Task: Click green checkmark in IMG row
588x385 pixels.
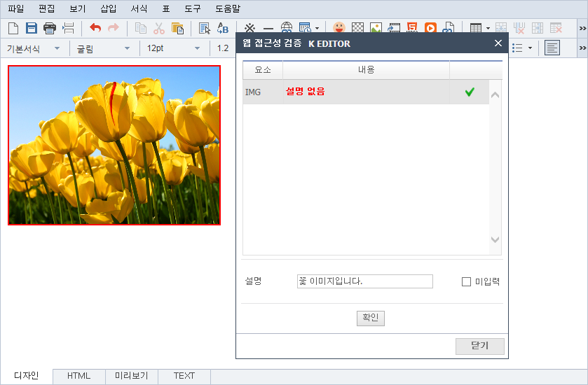Action: pos(470,92)
